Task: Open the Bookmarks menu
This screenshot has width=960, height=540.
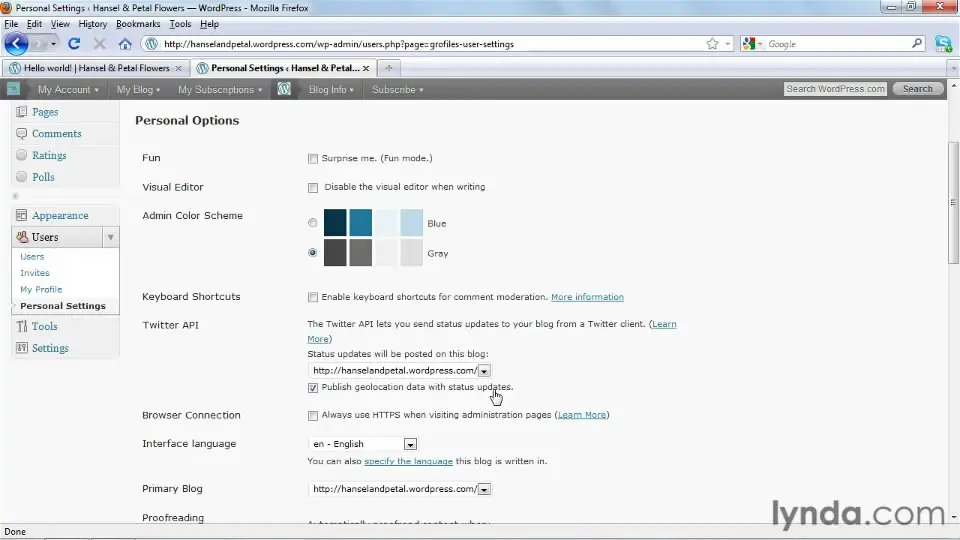Action: tap(138, 24)
